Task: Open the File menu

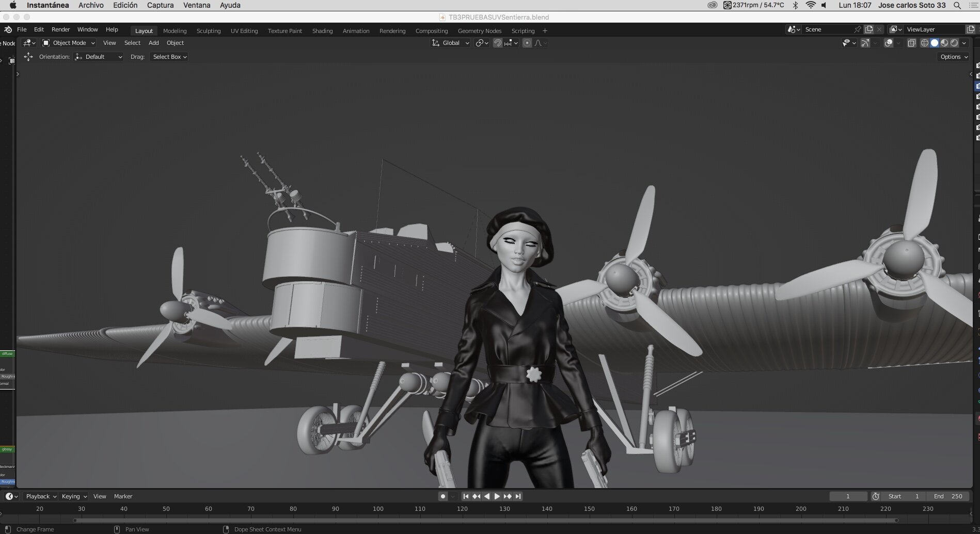Action: coord(22,29)
